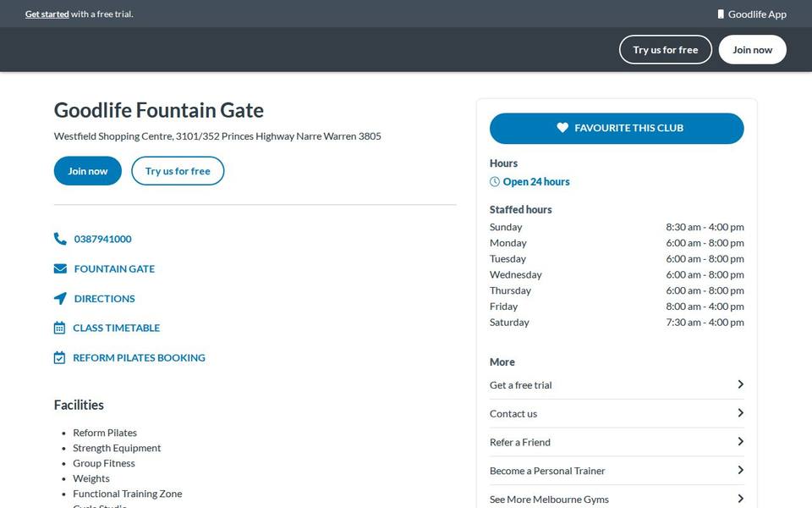Click the white Join now header button
The width and height of the screenshot is (812, 508).
click(753, 50)
